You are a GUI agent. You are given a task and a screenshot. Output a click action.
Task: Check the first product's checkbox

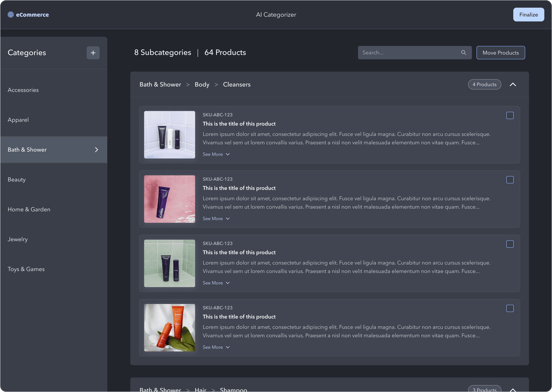click(510, 115)
